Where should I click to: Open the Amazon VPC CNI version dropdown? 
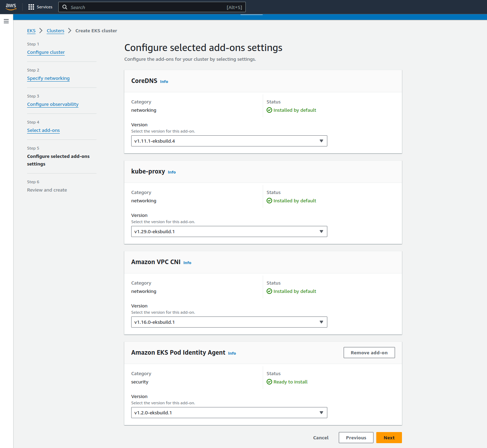click(x=229, y=322)
